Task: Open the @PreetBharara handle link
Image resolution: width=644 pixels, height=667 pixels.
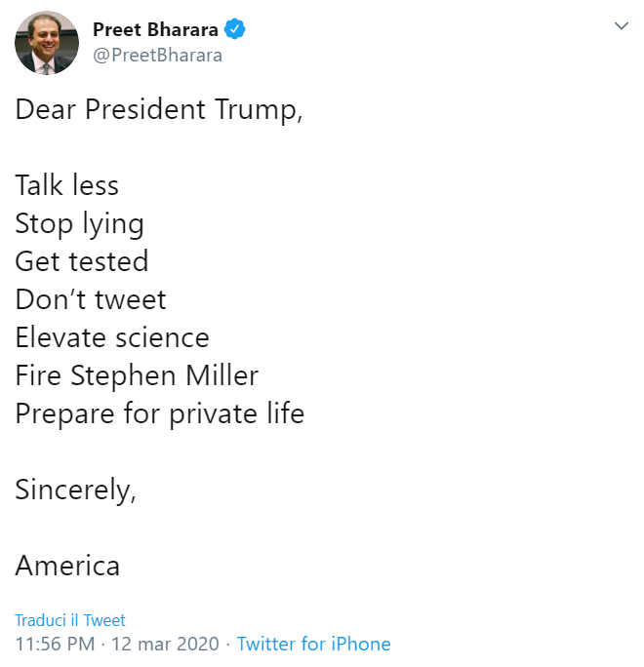Action: coord(157,55)
